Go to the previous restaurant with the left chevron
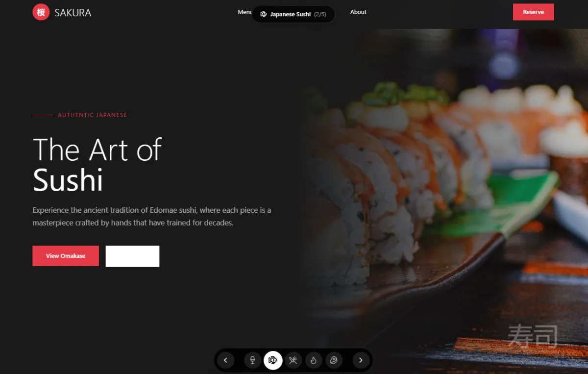Screen dimensions: 588x374 pyautogui.click(x=225, y=360)
